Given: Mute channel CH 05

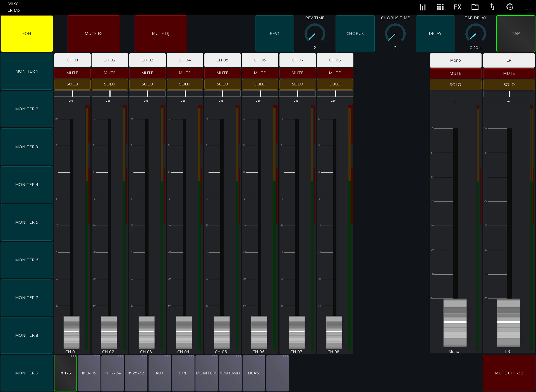Looking at the screenshot, I should coord(222,73).
